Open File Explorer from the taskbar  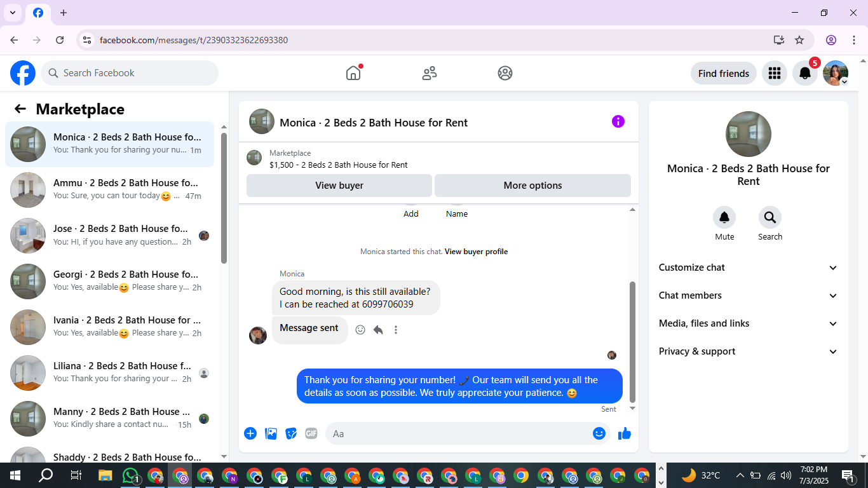(x=105, y=475)
